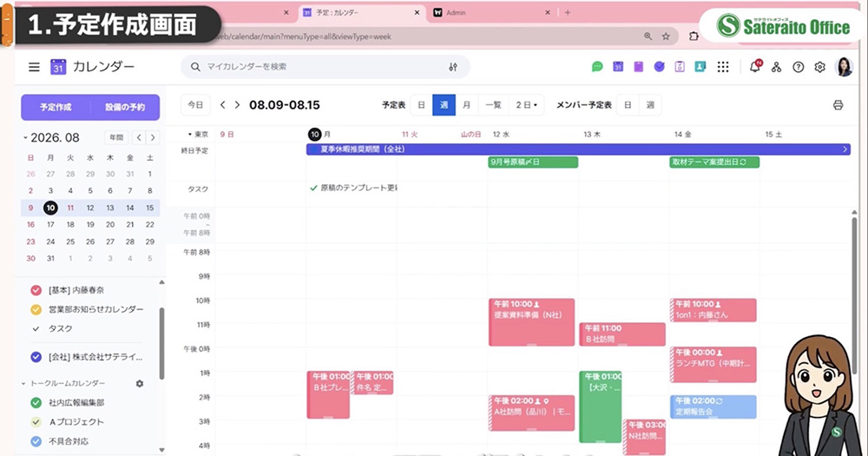Open the hamburger main menu
The height and width of the screenshot is (456, 868).
(x=34, y=67)
